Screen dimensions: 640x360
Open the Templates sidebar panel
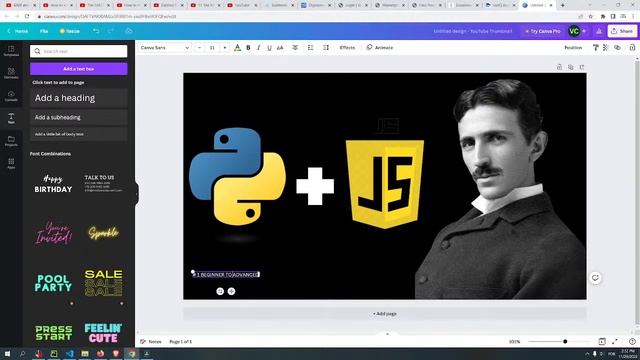11,51
